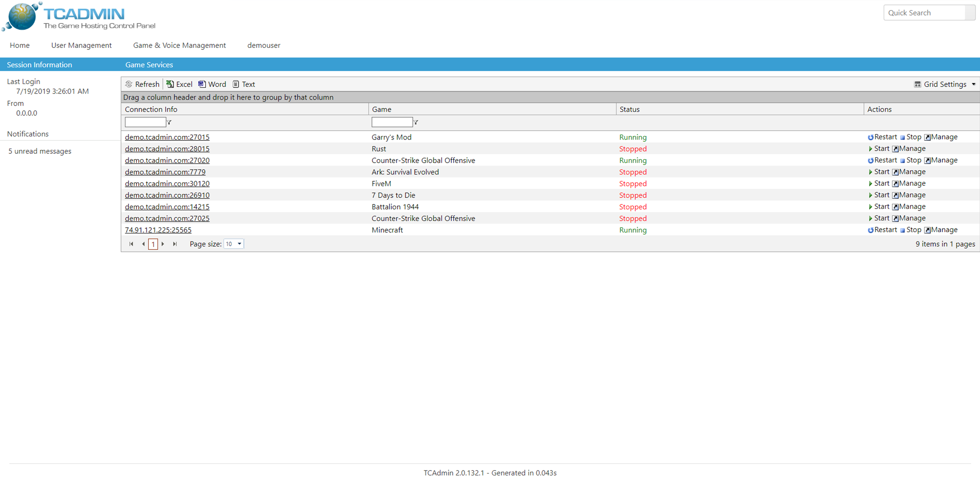The image size is (980, 479).
Task: Open Game & Voice Management menu
Action: pyautogui.click(x=180, y=45)
